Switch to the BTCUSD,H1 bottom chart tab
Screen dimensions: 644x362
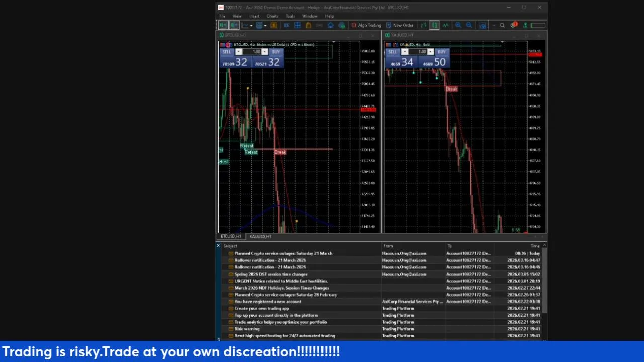[231, 236]
